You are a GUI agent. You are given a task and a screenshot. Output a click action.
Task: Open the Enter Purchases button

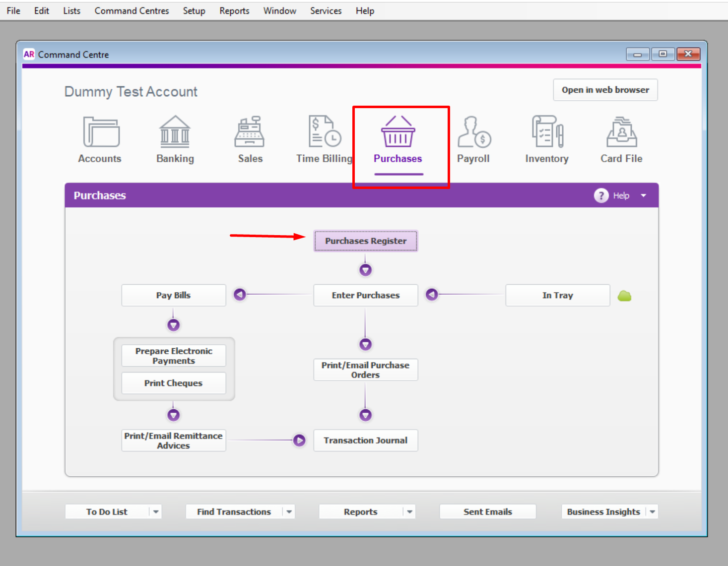pyautogui.click(x=366, y=295)
